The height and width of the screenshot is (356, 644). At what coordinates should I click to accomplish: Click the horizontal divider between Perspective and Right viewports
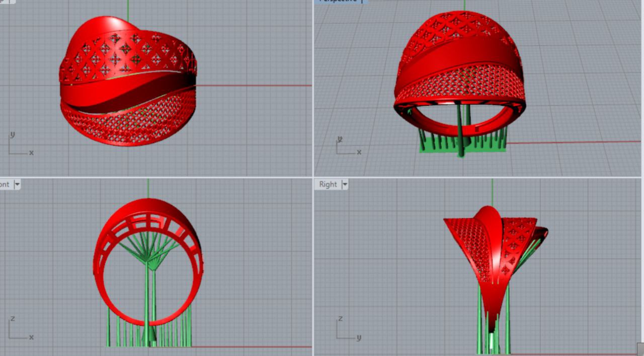(478, 177)
